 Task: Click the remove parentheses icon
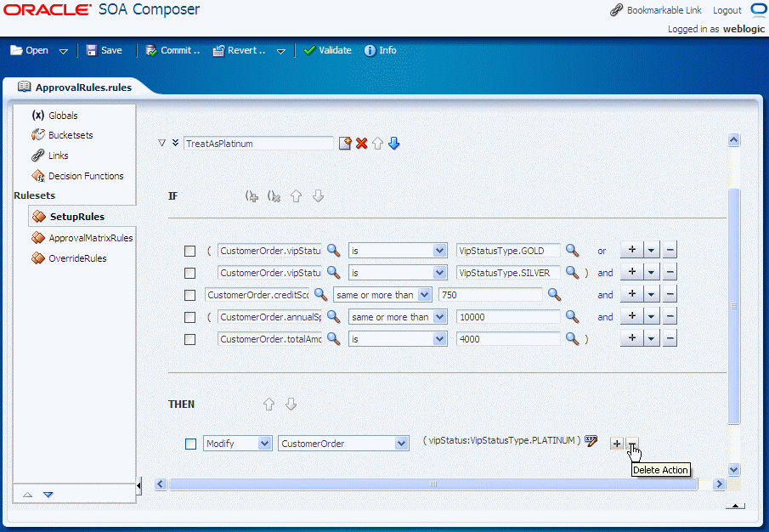(274, 196)
